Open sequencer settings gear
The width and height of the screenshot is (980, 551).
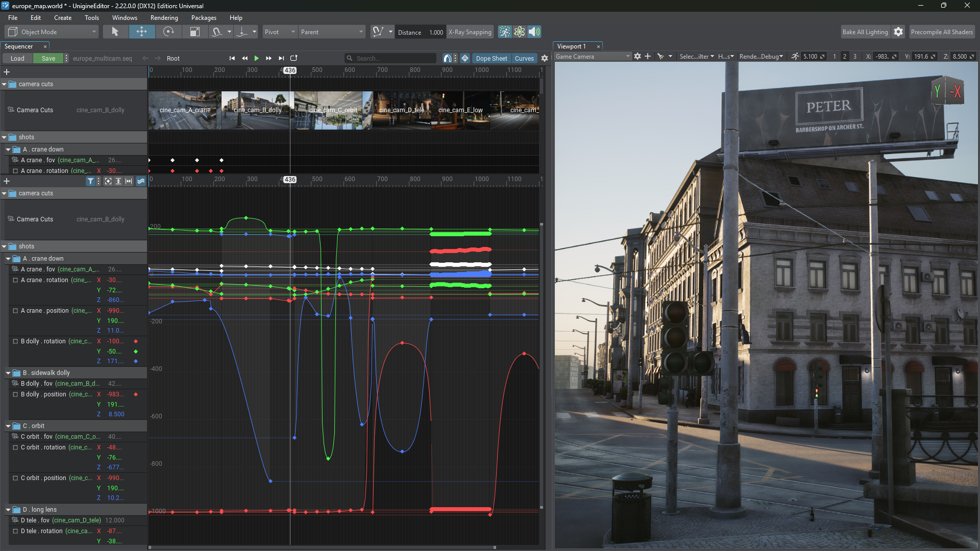545,58
